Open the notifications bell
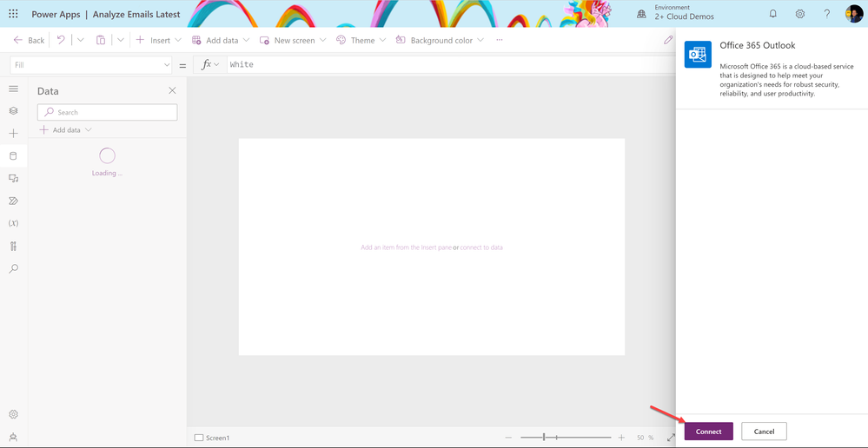 point(773,15)
